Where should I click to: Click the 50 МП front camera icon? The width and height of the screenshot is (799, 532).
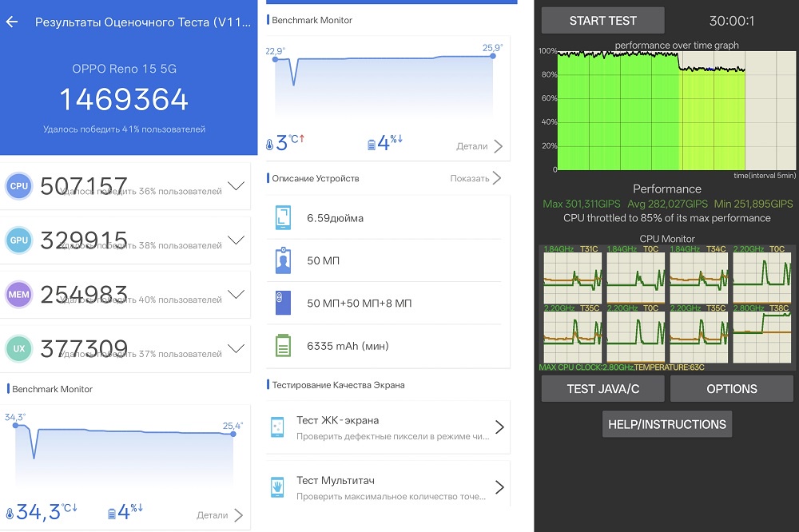[284, 260]
